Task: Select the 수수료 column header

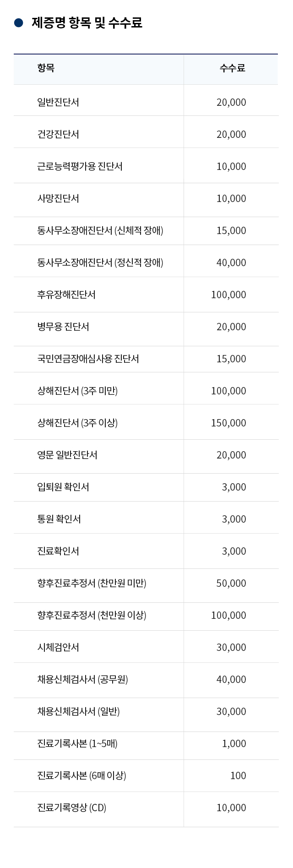Action: [x=232, y=68]
